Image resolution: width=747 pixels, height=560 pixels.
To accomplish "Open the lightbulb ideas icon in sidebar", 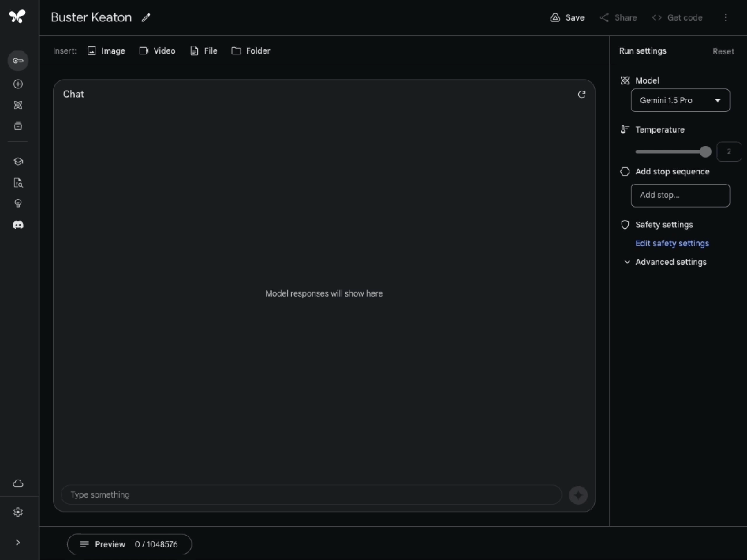I will pyautogui.click(x=18, y=203).
